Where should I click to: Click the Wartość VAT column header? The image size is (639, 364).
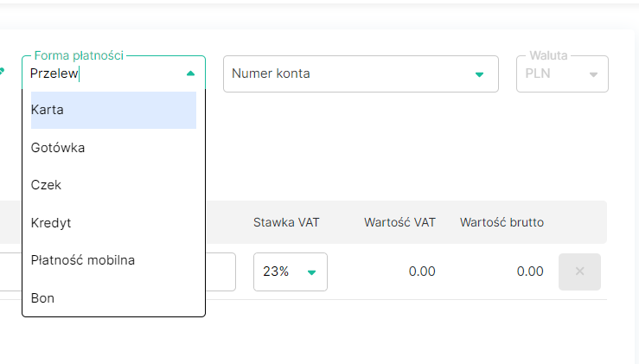pyautogui.click(x=399, y=222)
